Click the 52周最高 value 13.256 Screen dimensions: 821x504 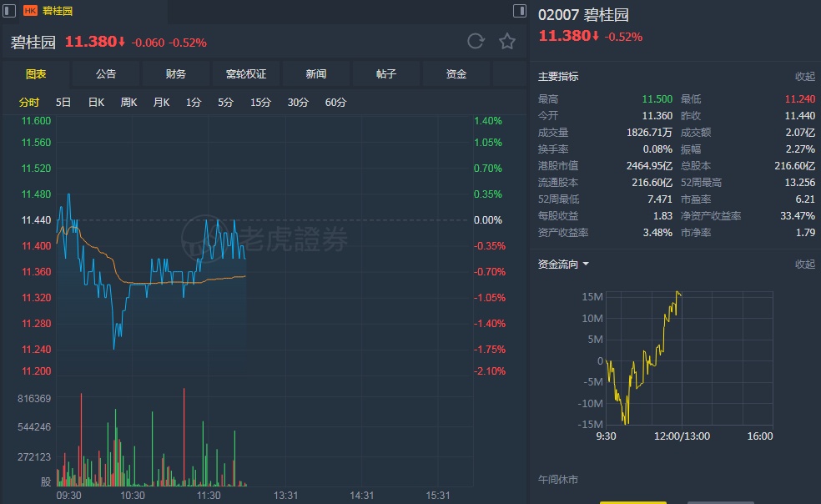click(800, 182)
